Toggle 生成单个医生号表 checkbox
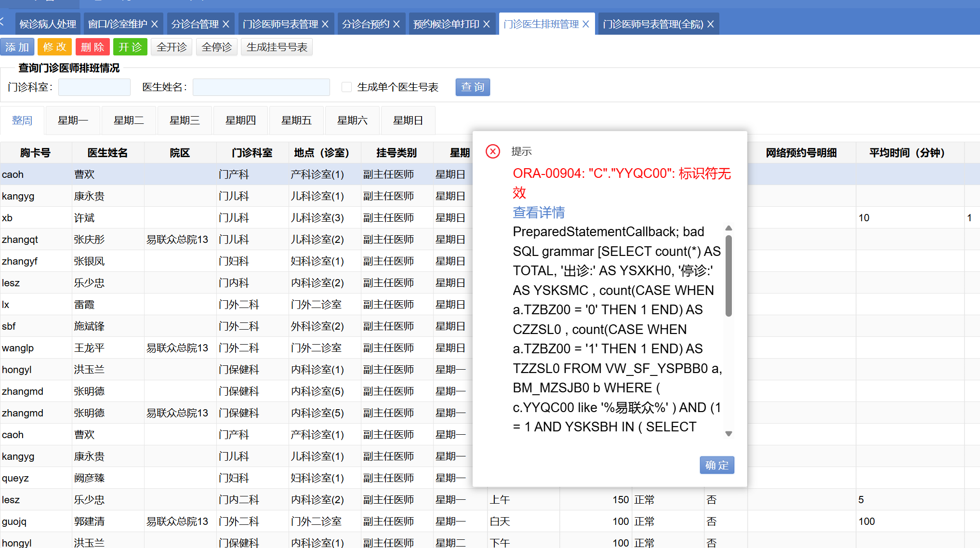The width and height of the screenshot is (980, 548). [x=346, y=87]
